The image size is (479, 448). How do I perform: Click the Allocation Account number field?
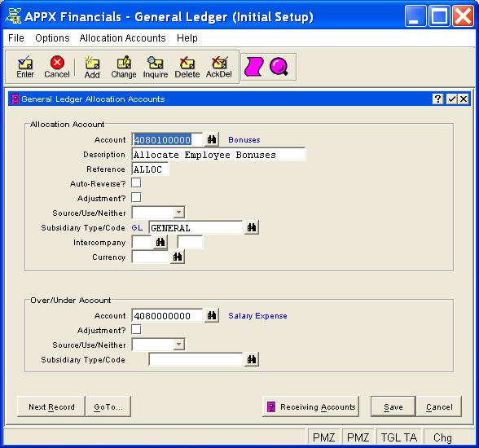tap(167, 139)
